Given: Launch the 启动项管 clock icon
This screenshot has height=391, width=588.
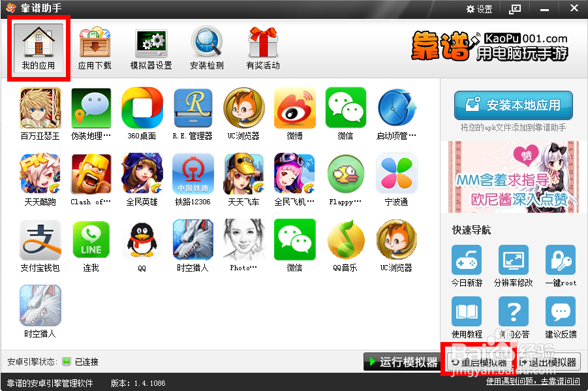Looking at the screenshot, I should (397, 108).
